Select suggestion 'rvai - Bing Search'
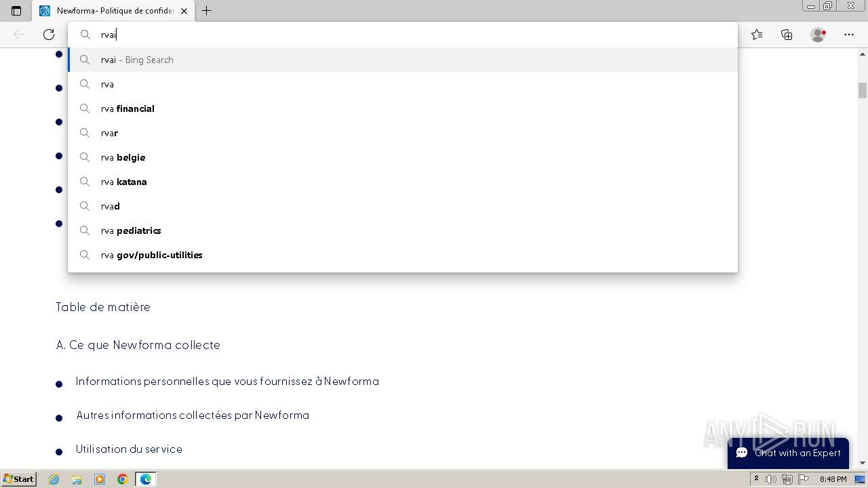 click(403, 60)
